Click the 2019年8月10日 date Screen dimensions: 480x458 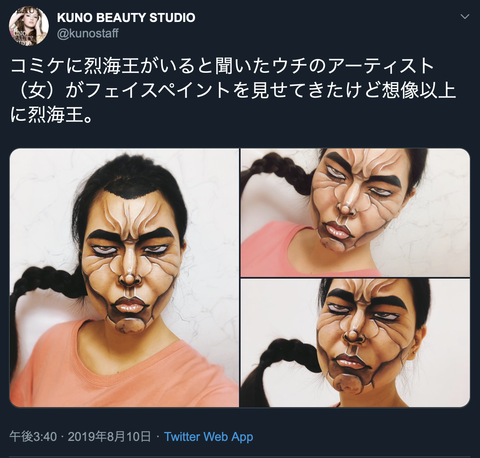(x=109, y=436)
